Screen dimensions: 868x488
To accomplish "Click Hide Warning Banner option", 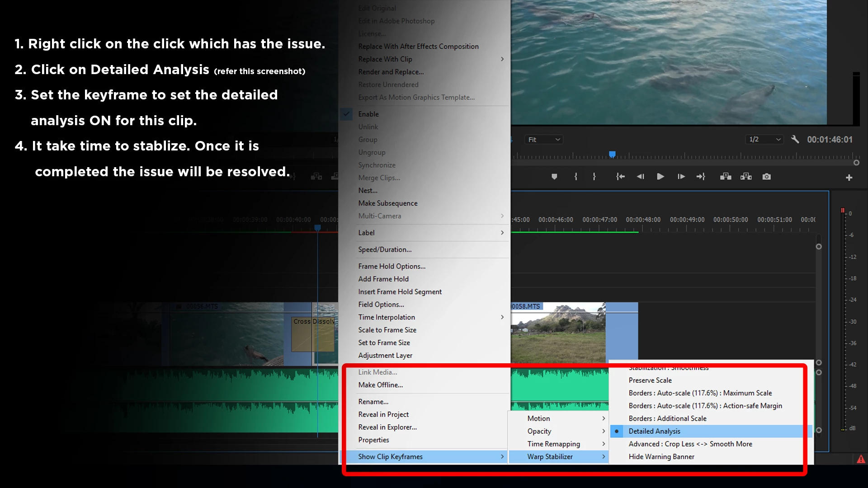I will pos(661,456).
